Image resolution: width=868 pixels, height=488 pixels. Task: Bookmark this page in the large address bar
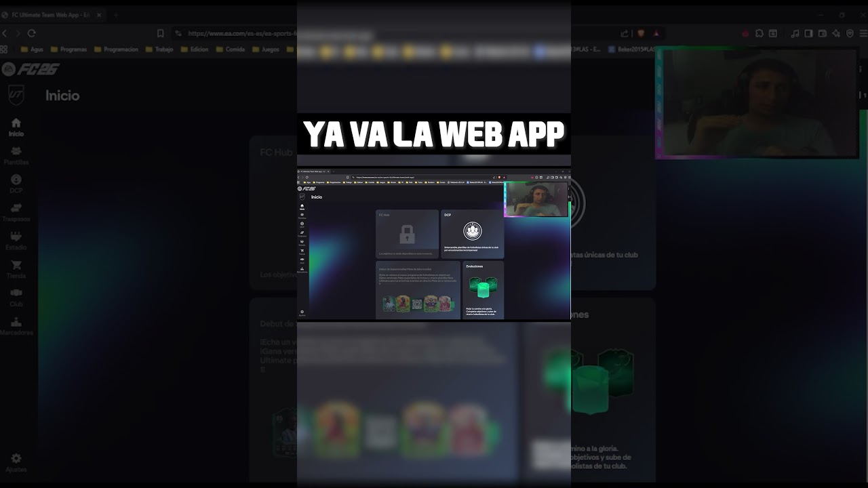tap(161, 33)
